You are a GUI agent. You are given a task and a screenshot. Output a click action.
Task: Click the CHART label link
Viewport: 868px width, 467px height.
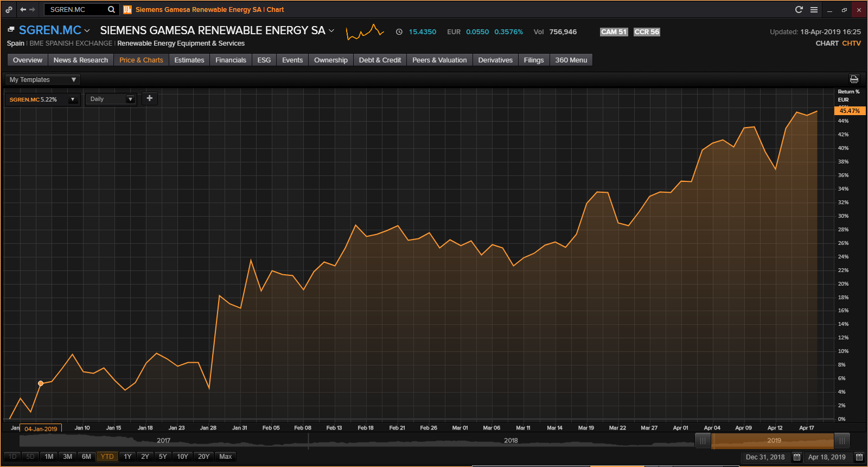click(827, 43)
